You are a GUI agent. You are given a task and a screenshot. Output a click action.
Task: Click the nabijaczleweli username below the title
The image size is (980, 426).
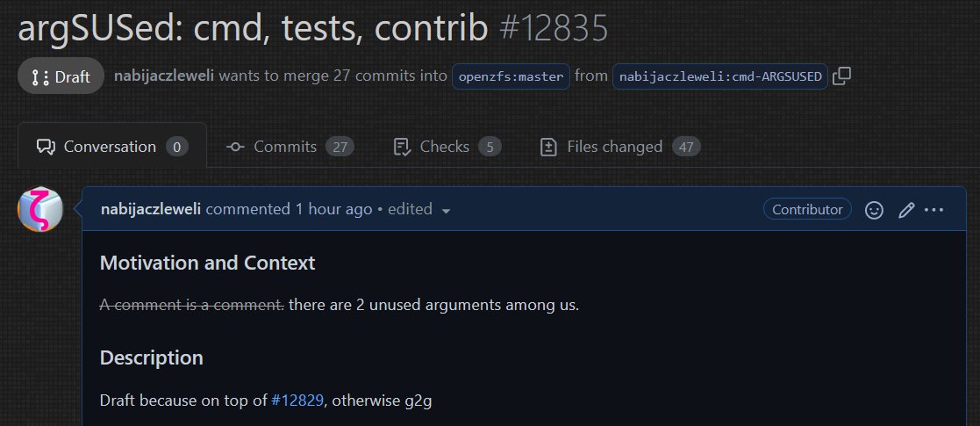point(164,76)
